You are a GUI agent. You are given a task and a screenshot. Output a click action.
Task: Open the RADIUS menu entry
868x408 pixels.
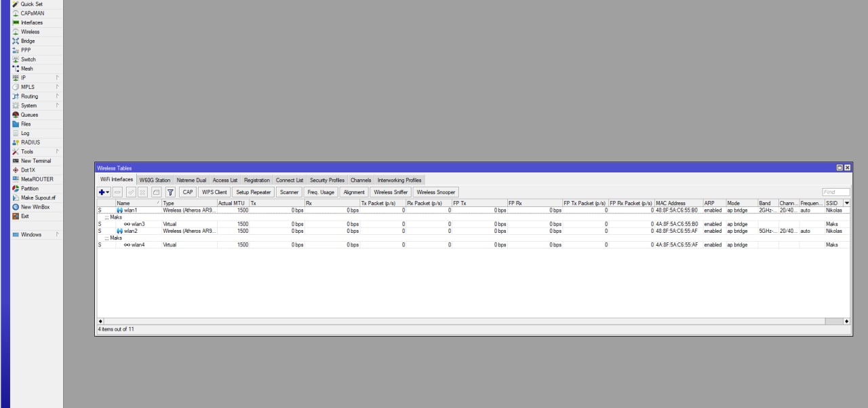pos(31,143)
